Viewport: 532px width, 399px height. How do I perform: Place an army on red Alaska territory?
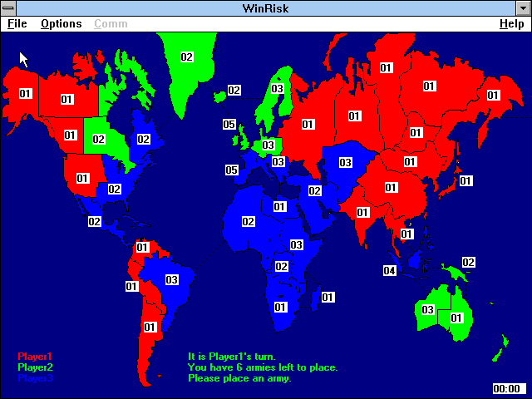[25, 94]
